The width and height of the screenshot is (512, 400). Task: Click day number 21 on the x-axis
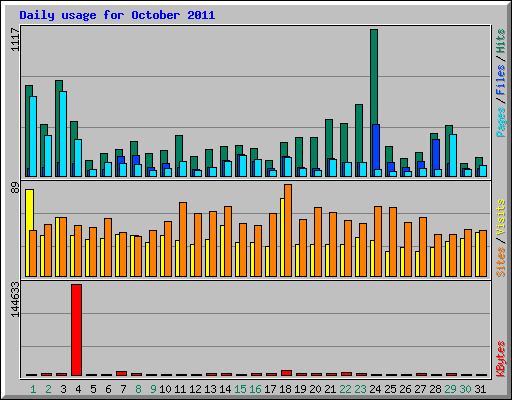(x=330, y=389)
